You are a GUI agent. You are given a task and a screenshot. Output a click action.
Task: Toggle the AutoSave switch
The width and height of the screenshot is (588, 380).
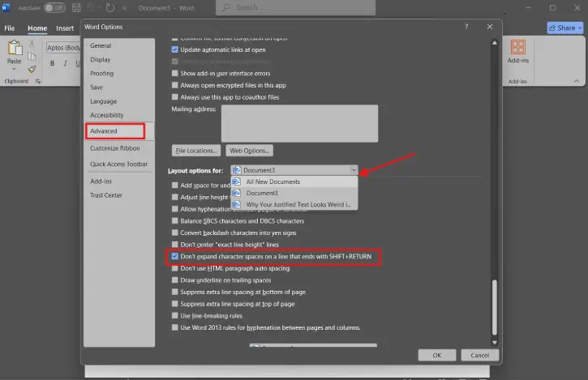[x=55, y=7]
